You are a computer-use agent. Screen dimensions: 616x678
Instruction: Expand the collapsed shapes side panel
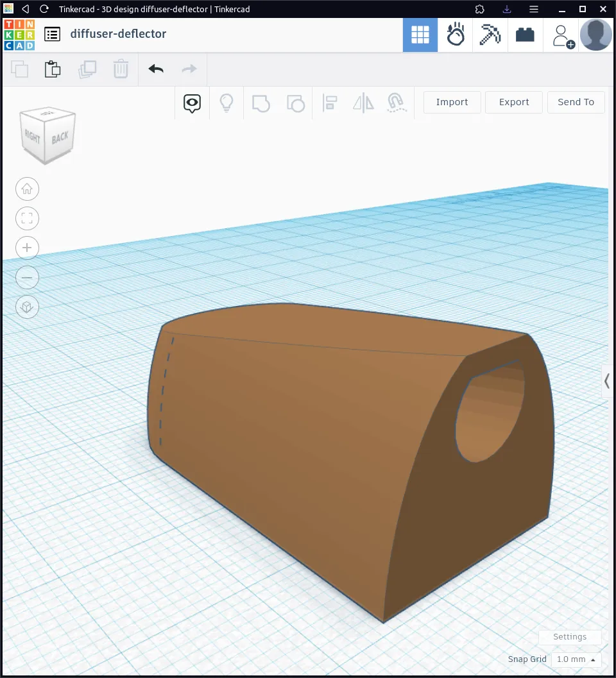pyautogui.click(x=607, y=381)
